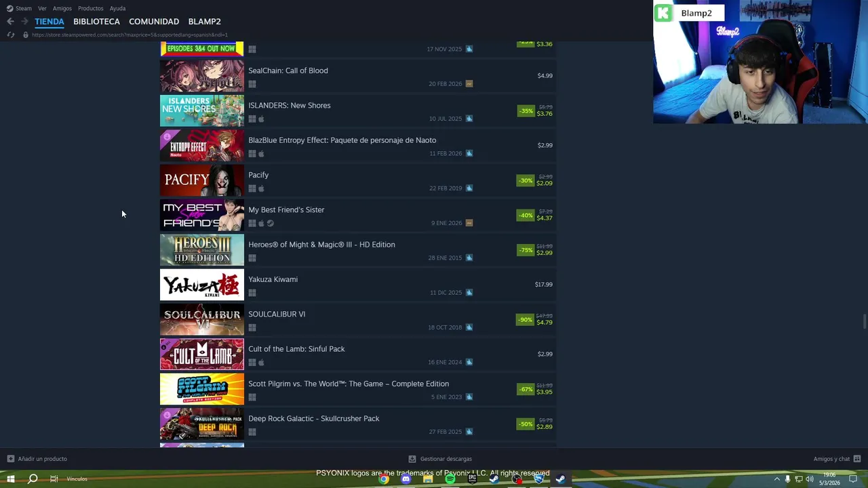
Task: Open Gestionar descargas
Action: [x=440, y=459]
